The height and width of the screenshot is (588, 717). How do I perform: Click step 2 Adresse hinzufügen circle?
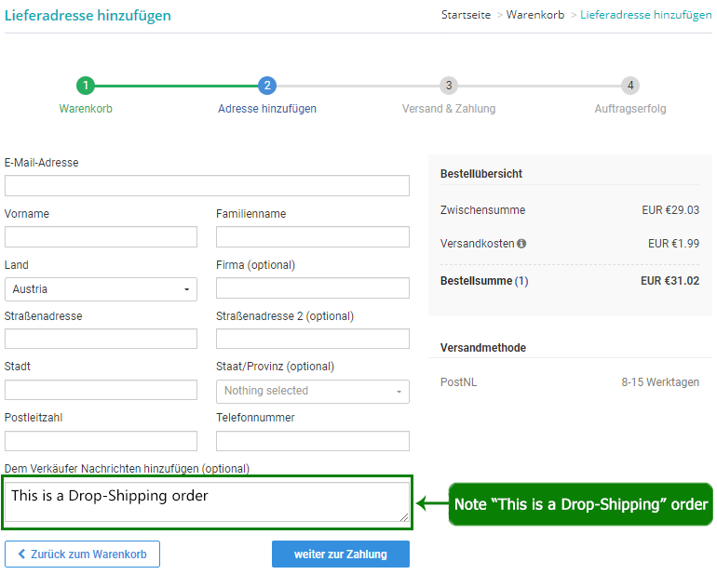click(267, 86)
